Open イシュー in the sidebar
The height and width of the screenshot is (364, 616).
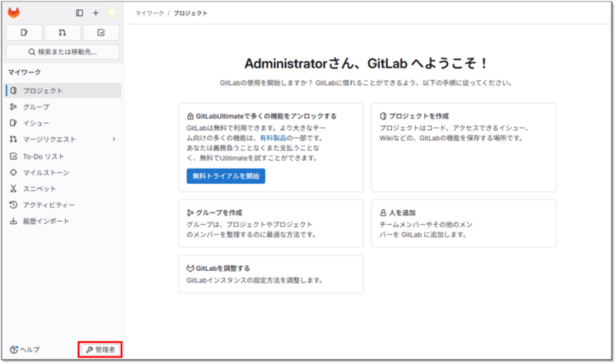(63, 123)
